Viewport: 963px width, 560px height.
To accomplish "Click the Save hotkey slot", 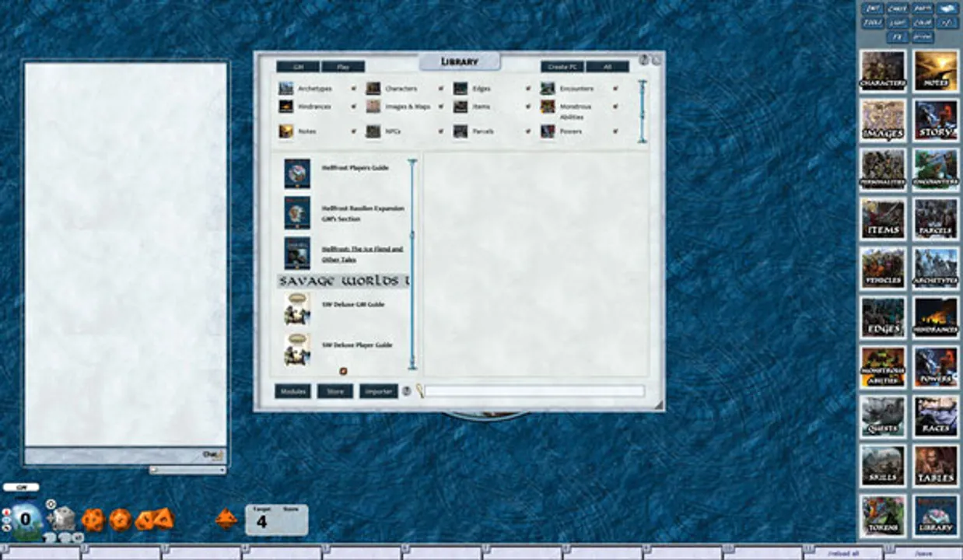I will click(x=924, y=553).
